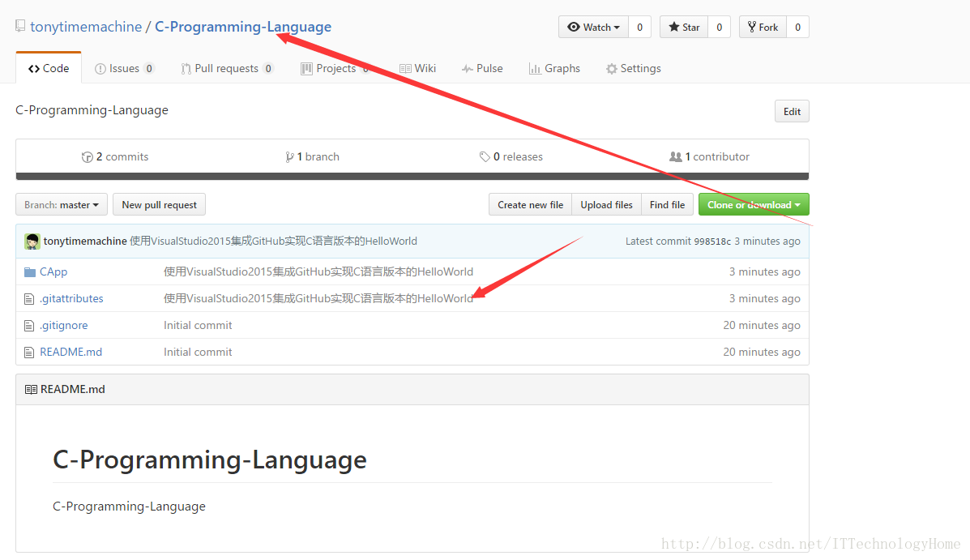Open the .gitignore Initial commit message
The width and height of the screenshot is (970, 560).
198,325
